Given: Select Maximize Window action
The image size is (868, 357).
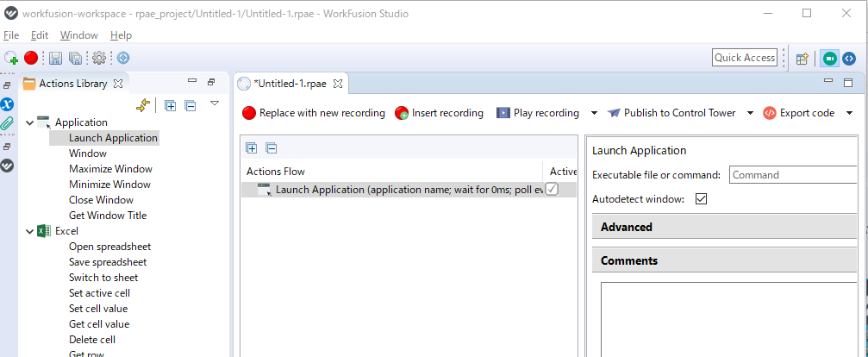Looking at the screenshot, I should pos(110,169).
